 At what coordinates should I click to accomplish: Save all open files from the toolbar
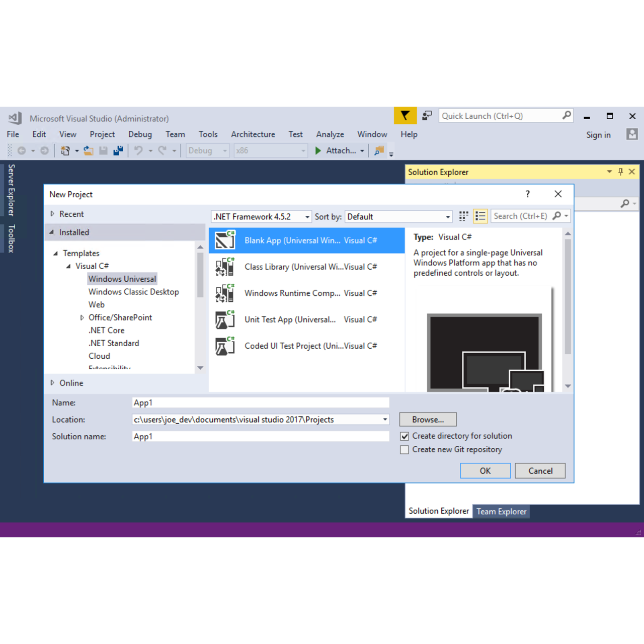point(118,150)
